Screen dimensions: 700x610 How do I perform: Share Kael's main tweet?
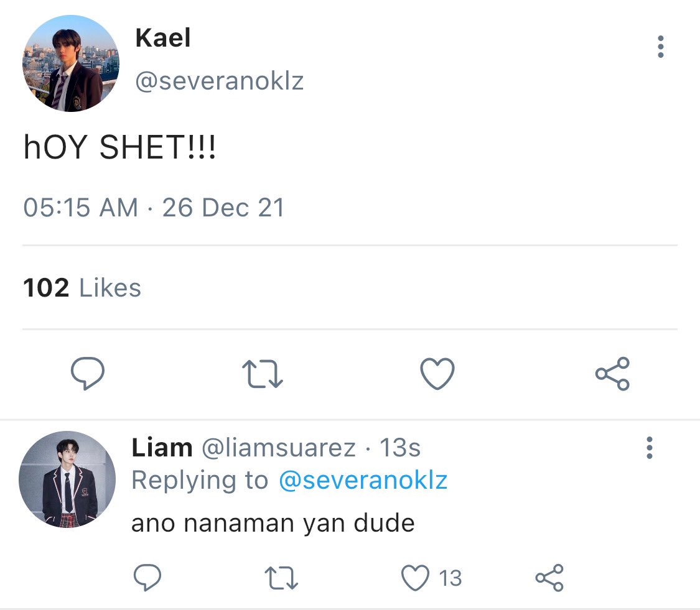click(x=612, y=374)
